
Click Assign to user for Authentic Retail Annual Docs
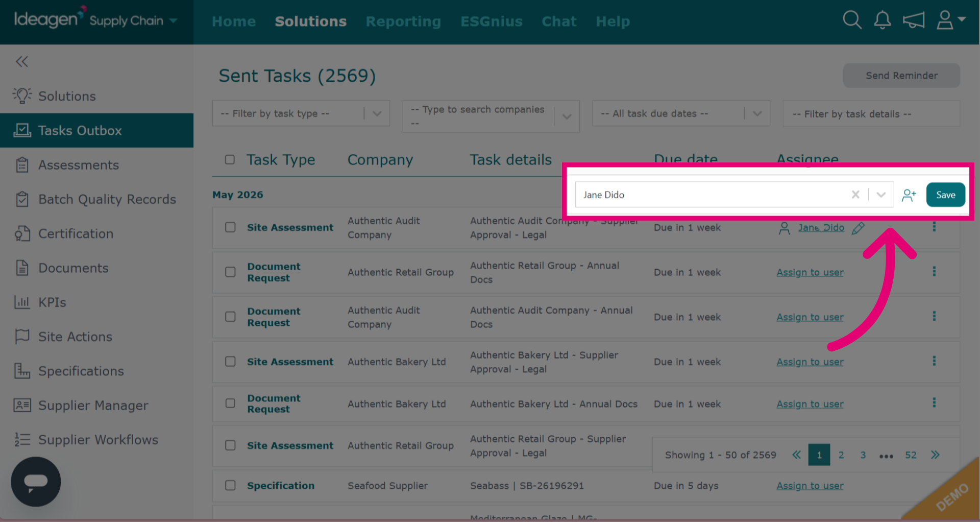[x=810, y=272]
